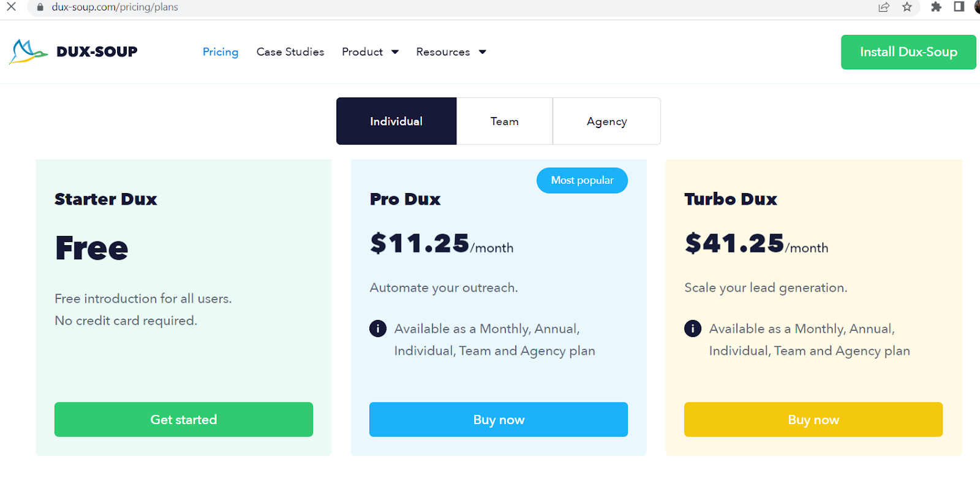Expand the Product dropdown menu

click(370, 52)
